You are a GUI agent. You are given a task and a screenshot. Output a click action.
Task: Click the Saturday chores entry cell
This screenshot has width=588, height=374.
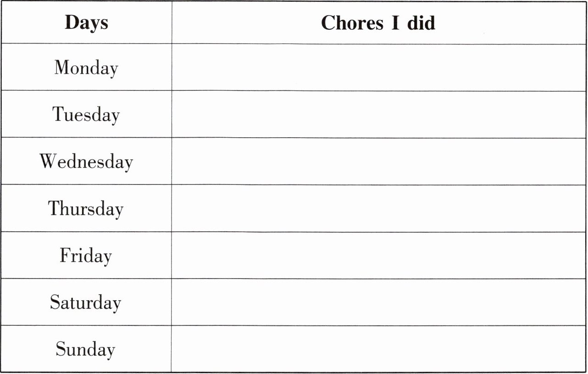point(379,302)
